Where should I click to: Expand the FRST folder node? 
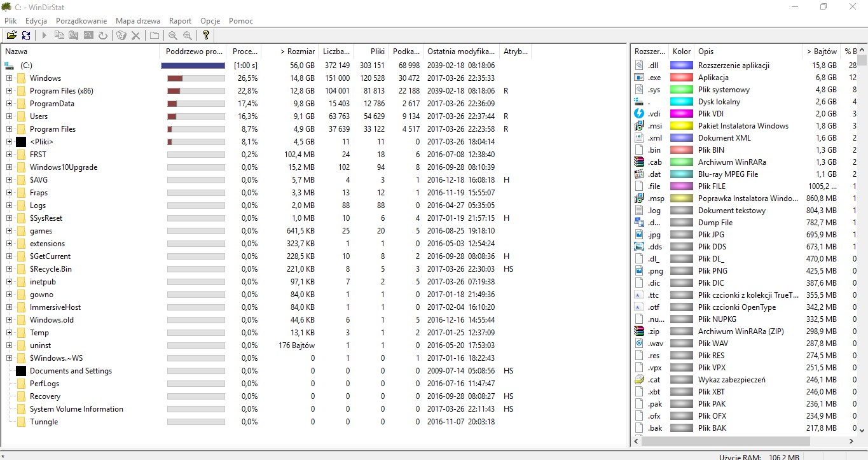(9, 155)
